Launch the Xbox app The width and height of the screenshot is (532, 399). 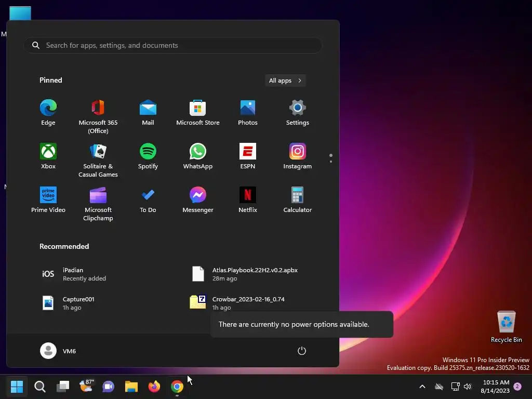[x=48, y=156]
